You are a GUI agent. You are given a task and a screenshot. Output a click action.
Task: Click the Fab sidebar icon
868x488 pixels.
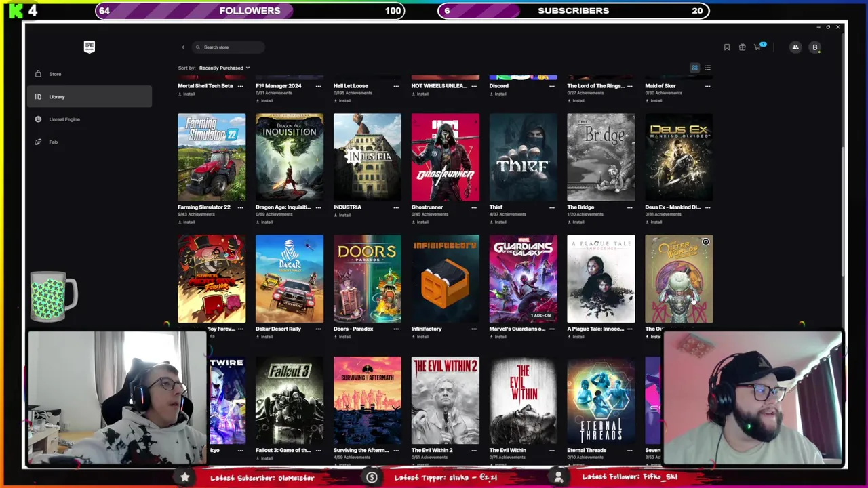tap(38, 142)
